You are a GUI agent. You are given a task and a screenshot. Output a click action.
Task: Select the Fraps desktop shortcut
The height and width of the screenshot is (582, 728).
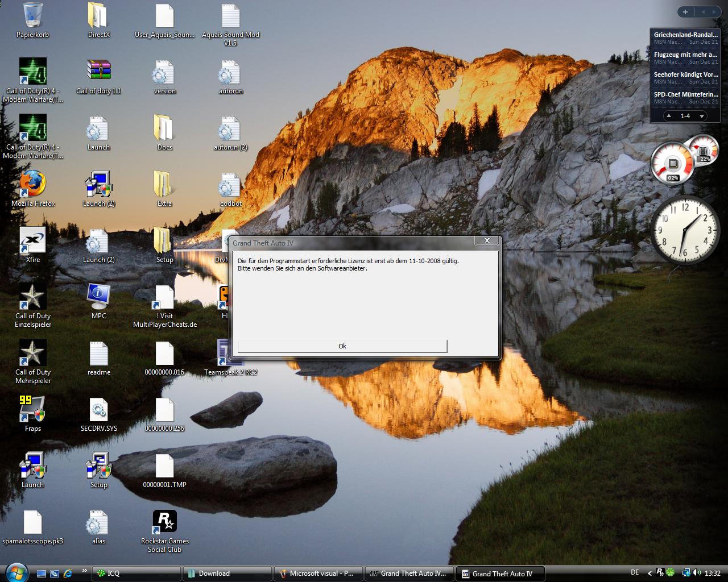point(33,409)
